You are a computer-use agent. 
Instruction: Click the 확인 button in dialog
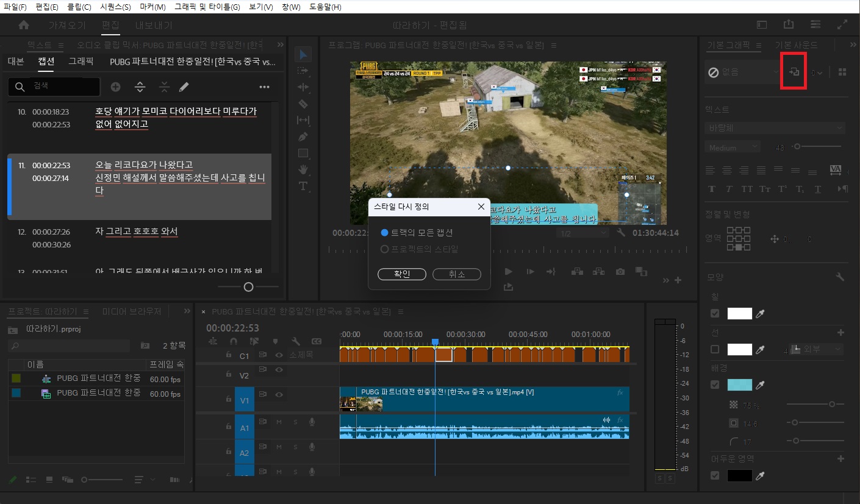click(402, 274)
